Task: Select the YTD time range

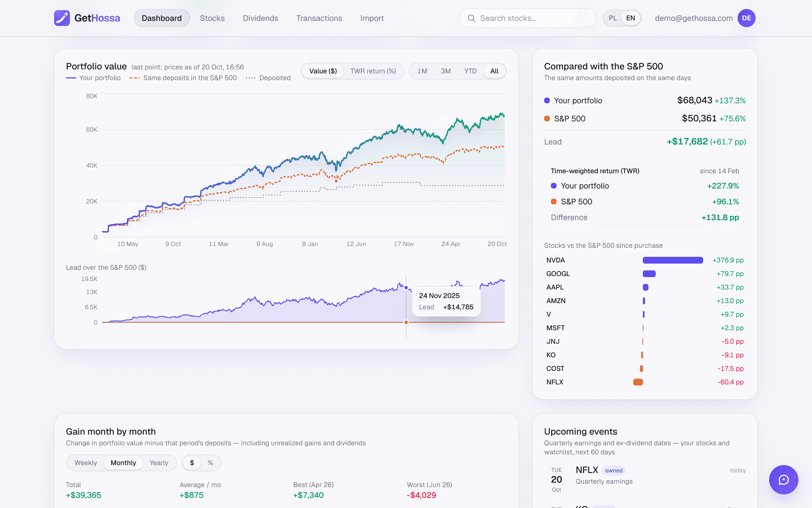Action: point(470,71)
